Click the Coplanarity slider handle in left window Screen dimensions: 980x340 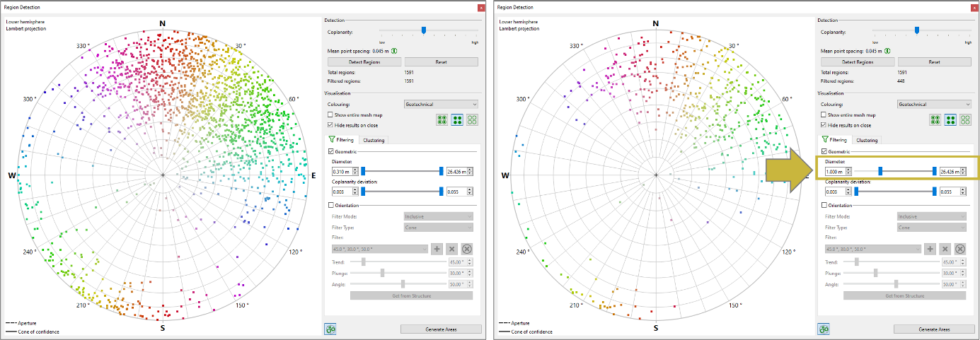pyautogui.click(x=424, y=30)
